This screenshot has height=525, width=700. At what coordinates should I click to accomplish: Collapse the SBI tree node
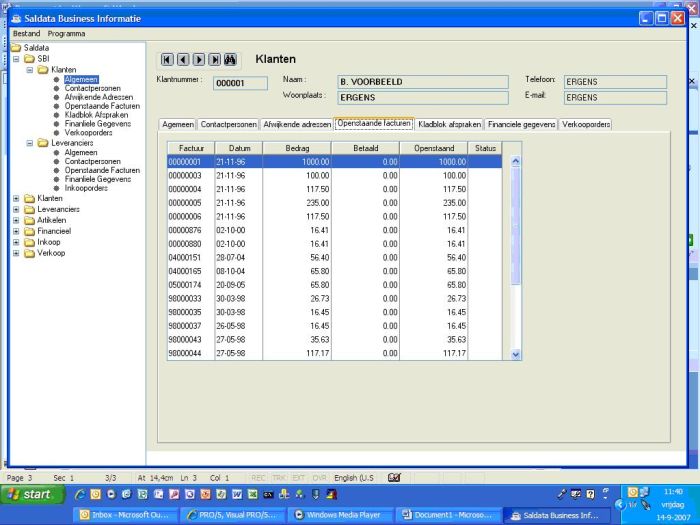point(16,59)
